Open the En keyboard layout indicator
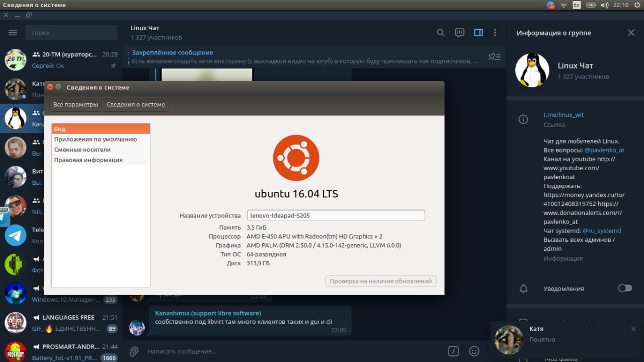The width and height of the screenshot is (644, 362). coord(577,5)
